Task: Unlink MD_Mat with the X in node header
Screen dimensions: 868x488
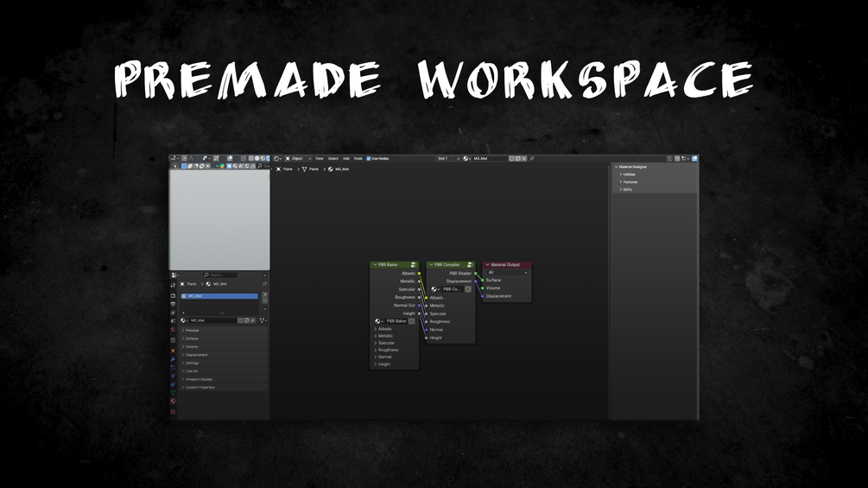Action: [524, 159]
